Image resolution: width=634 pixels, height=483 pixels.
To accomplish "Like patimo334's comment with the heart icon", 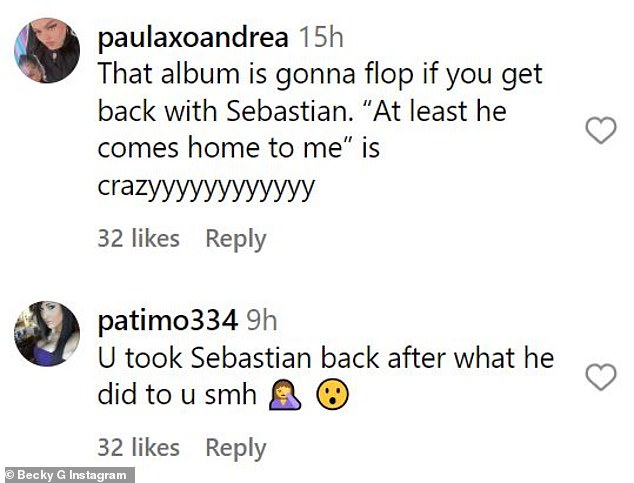I will click(601, 377).
